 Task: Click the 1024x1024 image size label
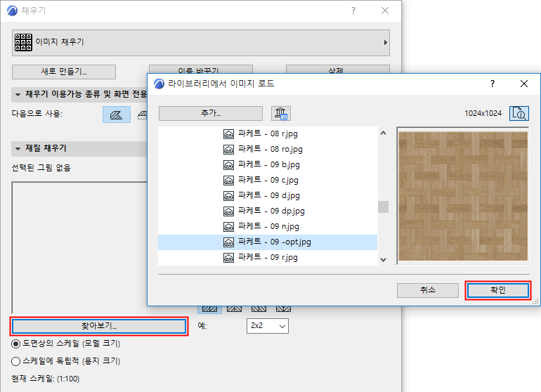pyautogui.click(x=483, y=113)
